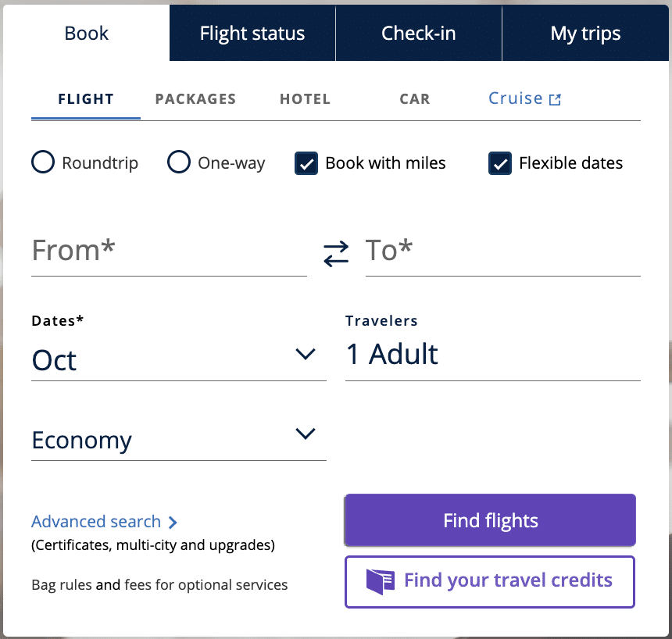Disable the Flexible dates checkbox
Viewport: 672px width, 639px height.
pos(500,163)
